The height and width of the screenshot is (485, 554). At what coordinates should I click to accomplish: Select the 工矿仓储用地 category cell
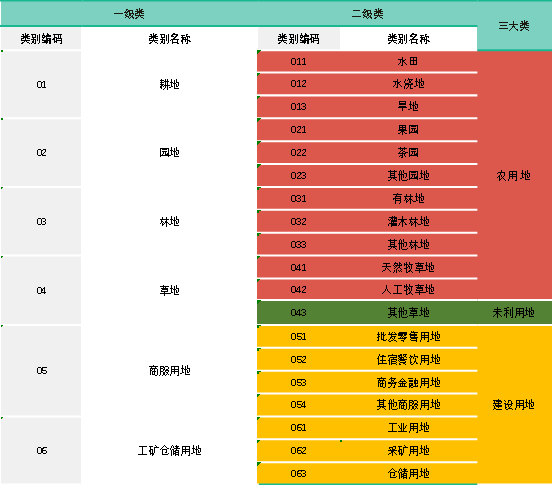(169, 450)
